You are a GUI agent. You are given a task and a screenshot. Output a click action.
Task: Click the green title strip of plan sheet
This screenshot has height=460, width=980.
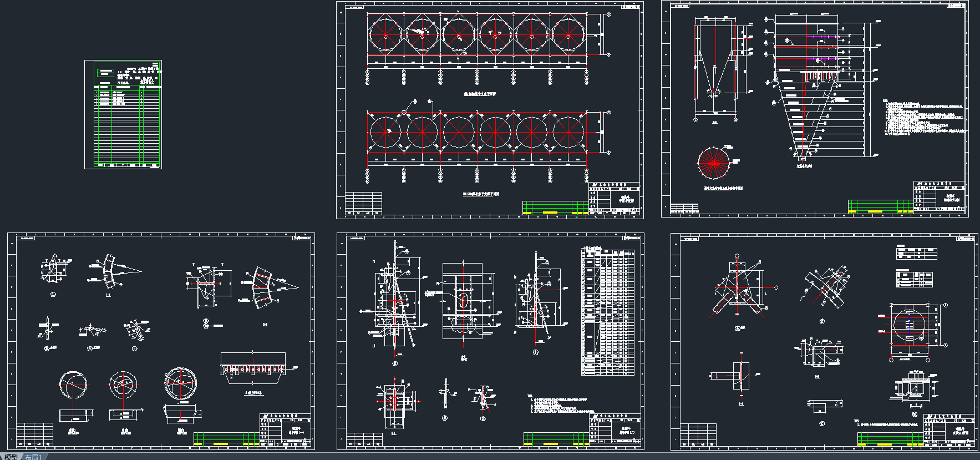point(555,208)
